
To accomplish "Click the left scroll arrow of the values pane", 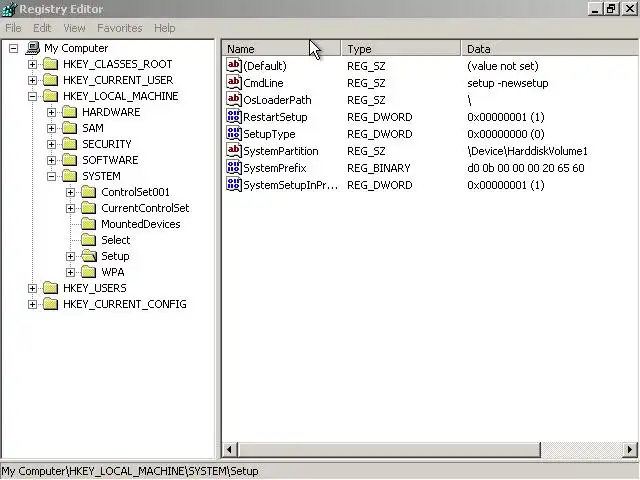I will point(229,450).
